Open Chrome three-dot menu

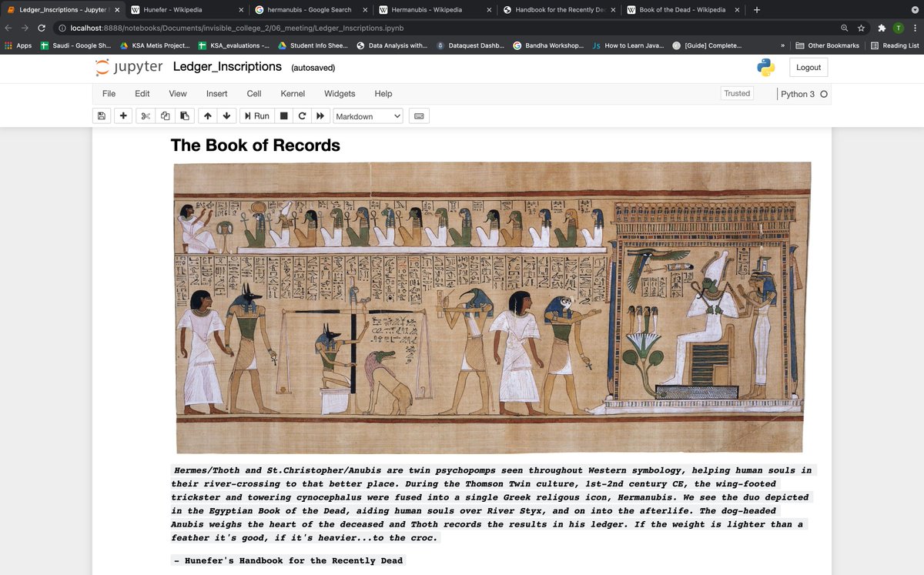tap(915, 28)
